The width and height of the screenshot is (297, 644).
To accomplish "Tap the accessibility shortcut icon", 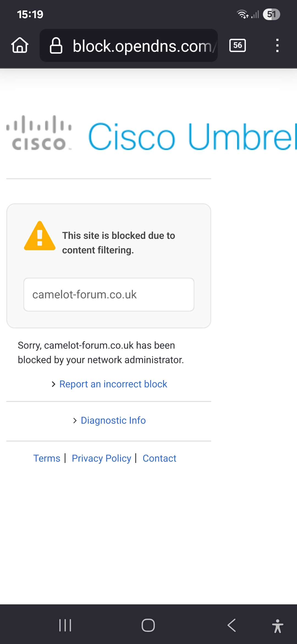I will point(278,626).
